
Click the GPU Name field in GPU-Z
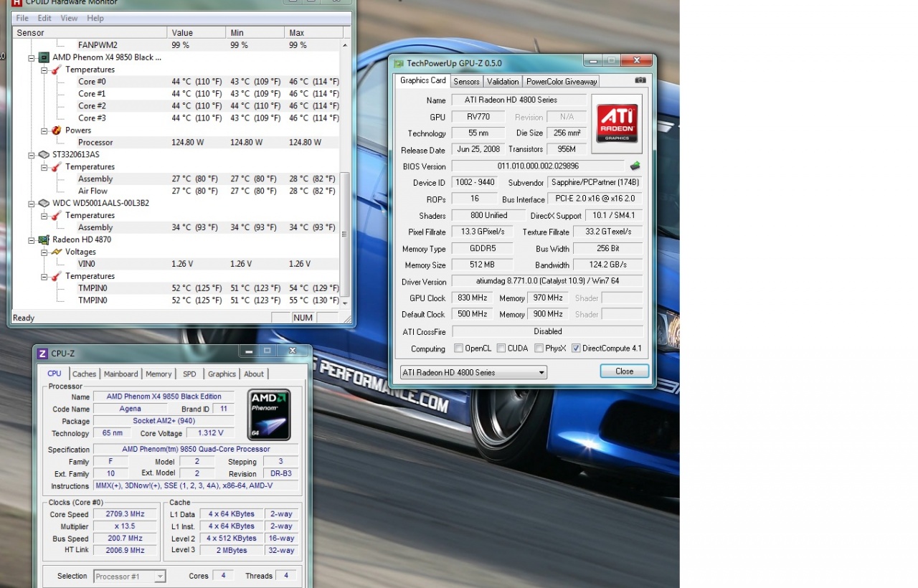(519, 100)
